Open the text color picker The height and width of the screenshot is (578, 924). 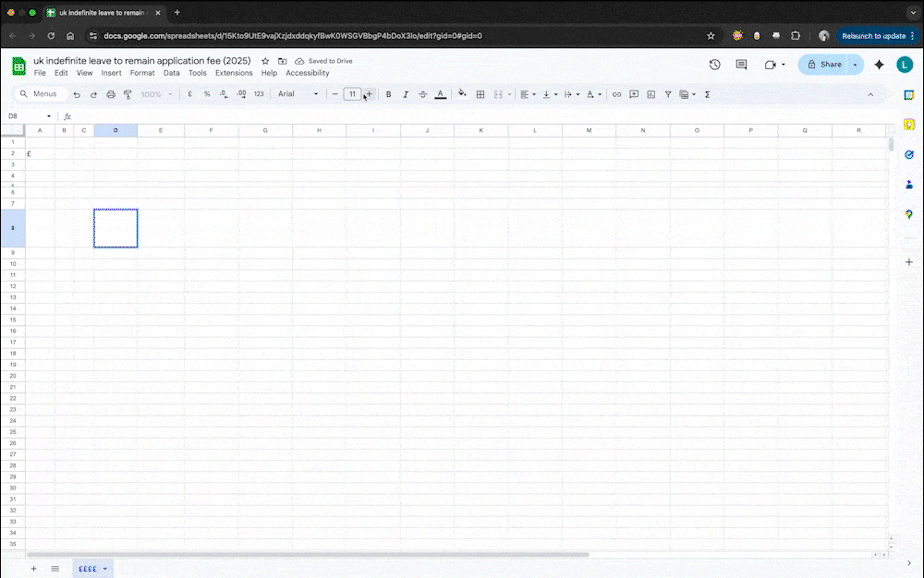tap(440, 94)
